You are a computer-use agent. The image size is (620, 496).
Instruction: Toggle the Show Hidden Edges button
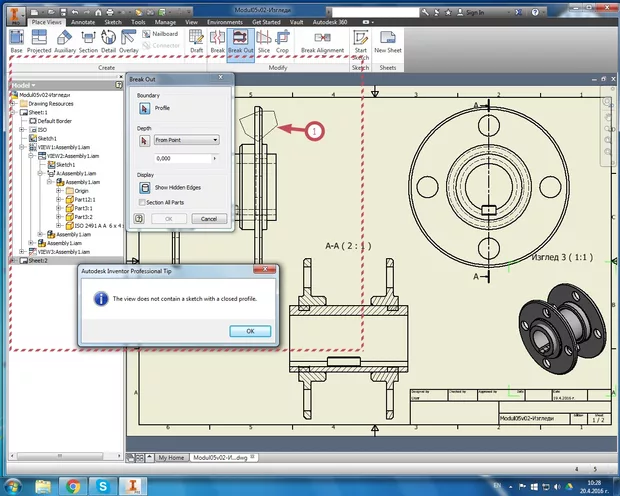coord(144,187)
